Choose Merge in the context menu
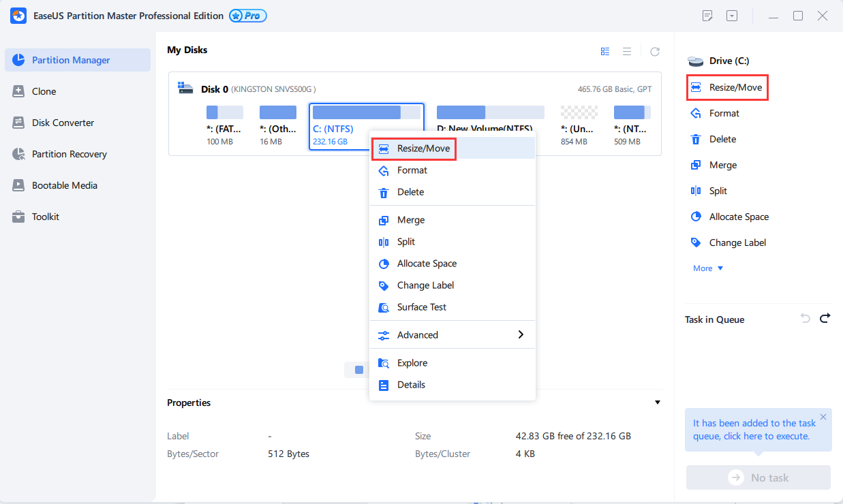This screenshot has width=843, height=504. [453, 220]
